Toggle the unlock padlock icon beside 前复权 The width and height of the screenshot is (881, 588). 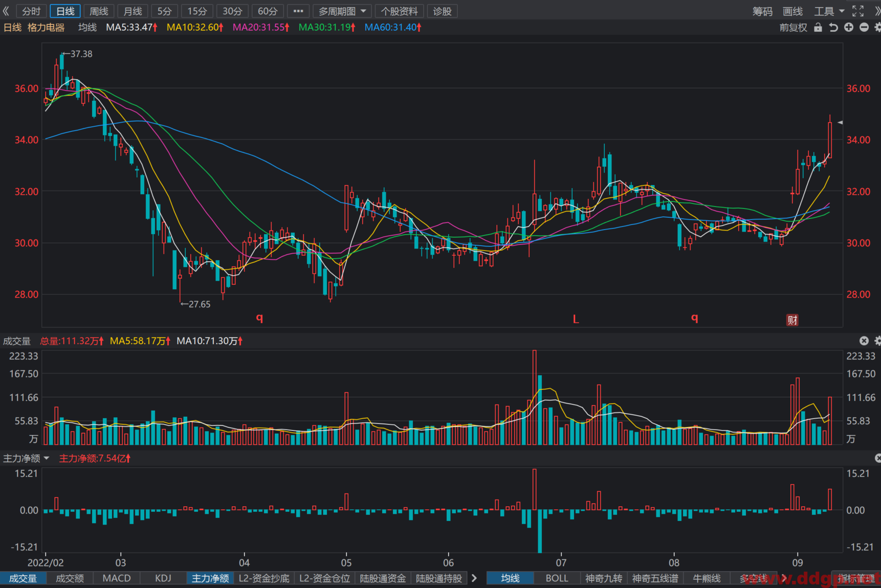click(818, 27)
